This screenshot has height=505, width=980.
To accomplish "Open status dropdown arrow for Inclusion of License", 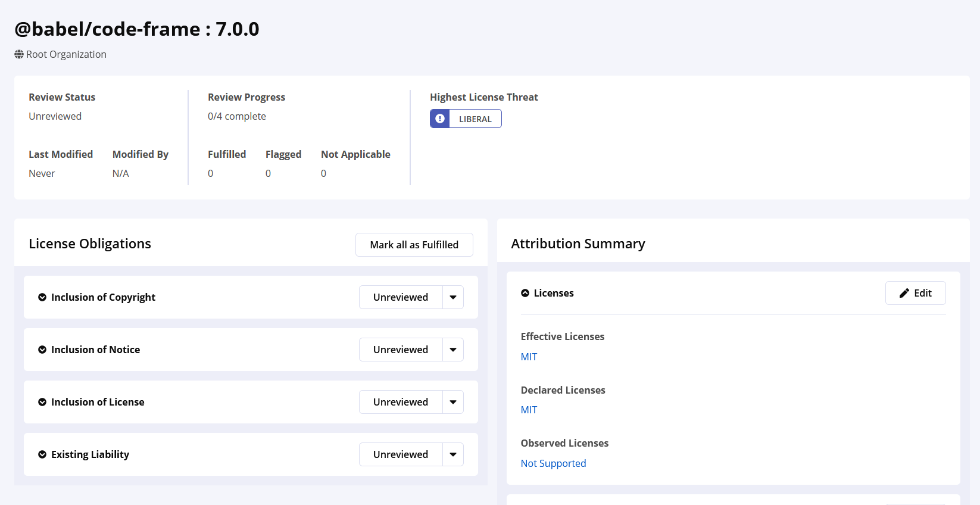I will pyautogui.click(x=453, y=402).
